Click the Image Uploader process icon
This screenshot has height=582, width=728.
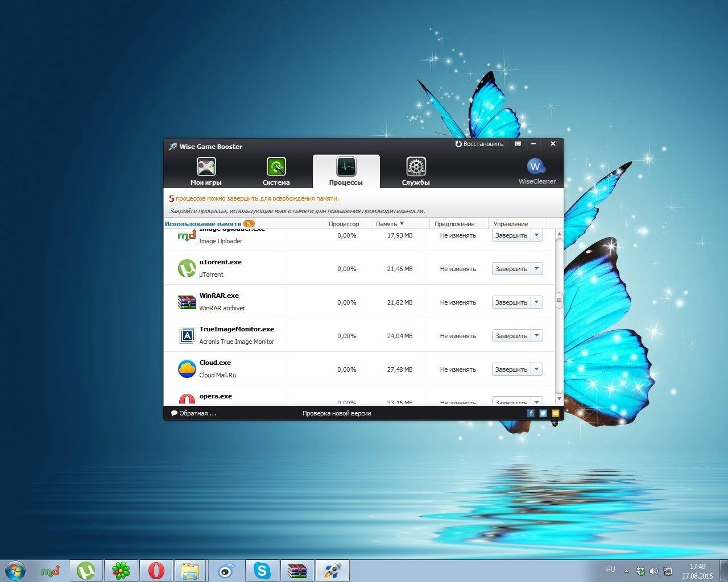pos(187,235)
